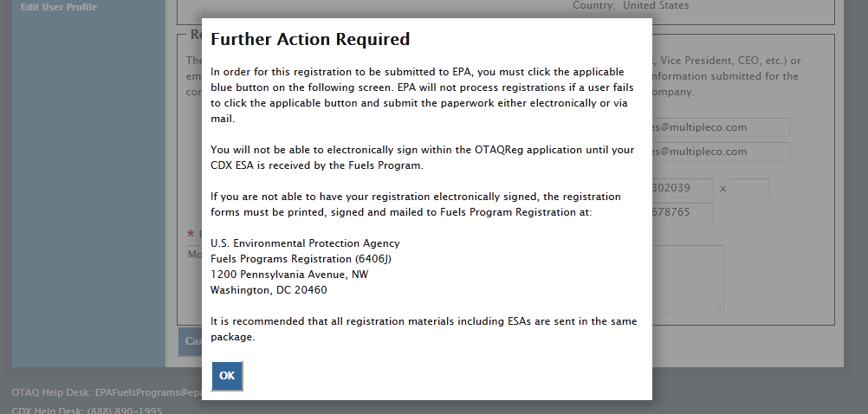Click the blue OK button
Viewport: 868px width, 414px height.
pyautogui.click(x=227, y=376)
